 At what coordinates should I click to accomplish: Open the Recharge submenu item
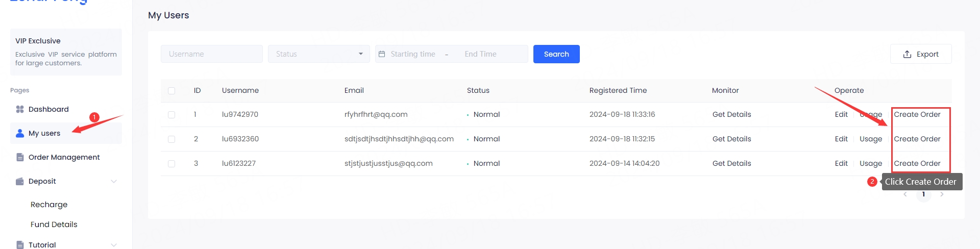49,205
